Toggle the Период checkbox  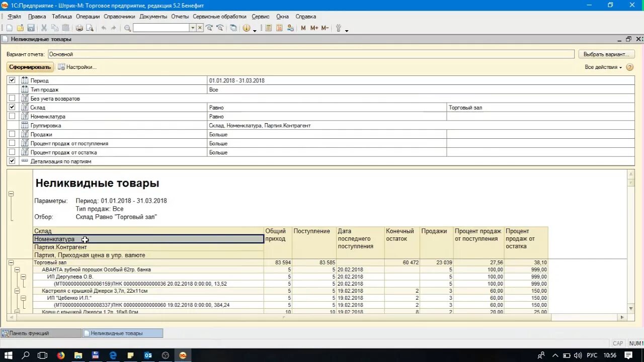click(x=12, y=80)
